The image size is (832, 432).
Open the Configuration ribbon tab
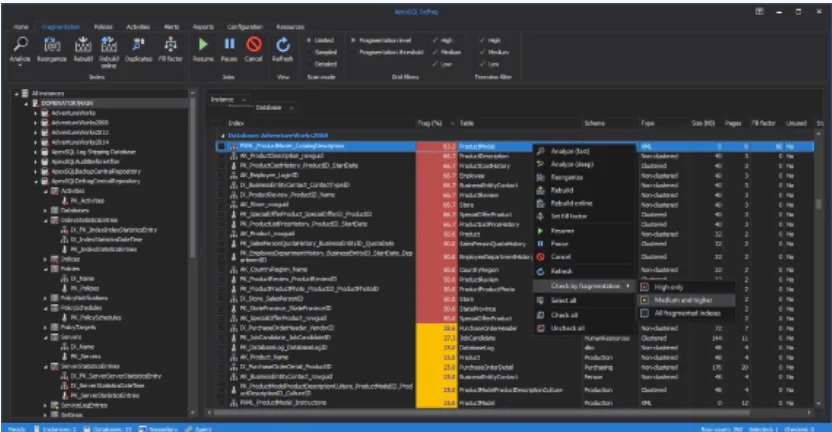click(x=245, y=27)
